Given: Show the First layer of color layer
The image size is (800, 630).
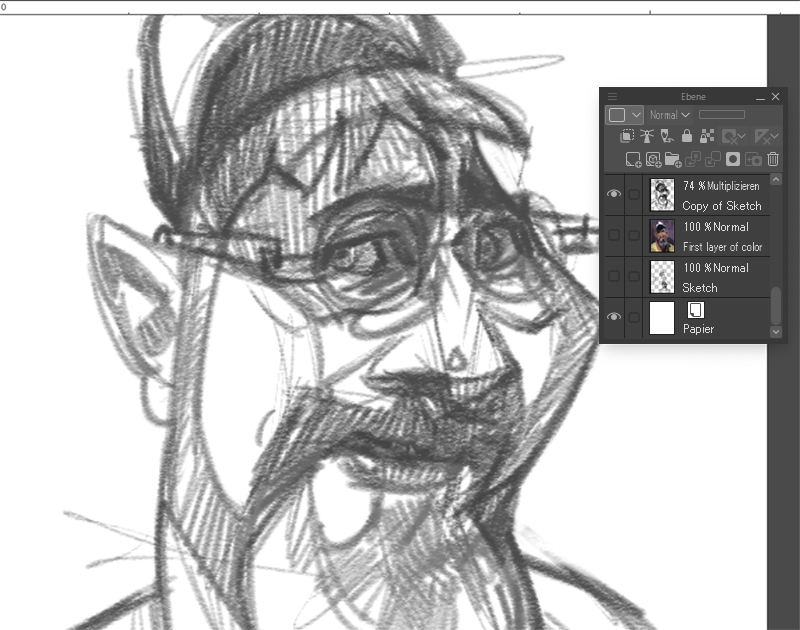Looking at the screenshot, I should pos(614,236).
